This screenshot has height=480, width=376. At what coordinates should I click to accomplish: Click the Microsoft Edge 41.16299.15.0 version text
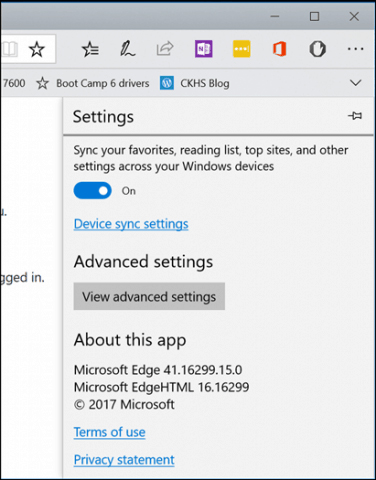158,370
